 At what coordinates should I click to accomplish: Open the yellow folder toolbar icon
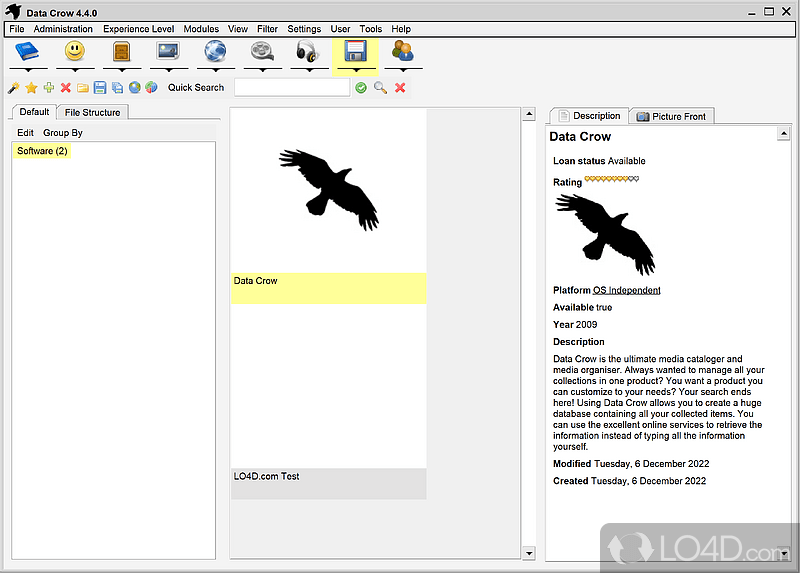[83, 88]
